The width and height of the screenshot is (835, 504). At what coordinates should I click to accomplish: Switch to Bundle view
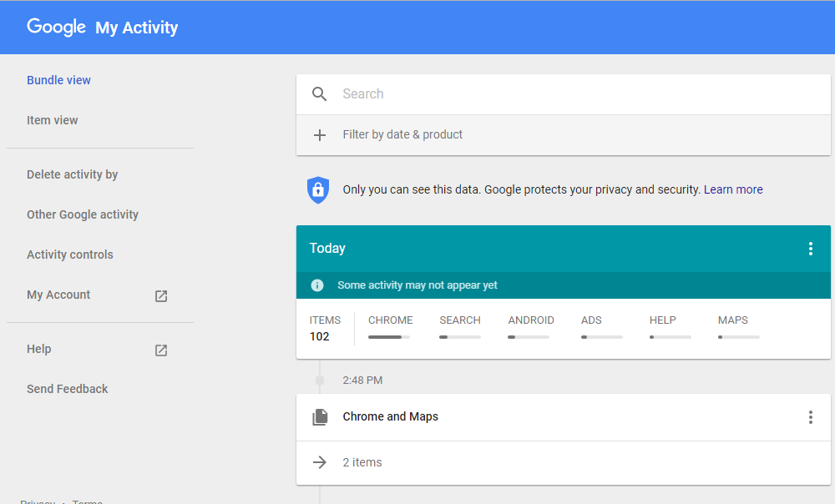[58, 80]
